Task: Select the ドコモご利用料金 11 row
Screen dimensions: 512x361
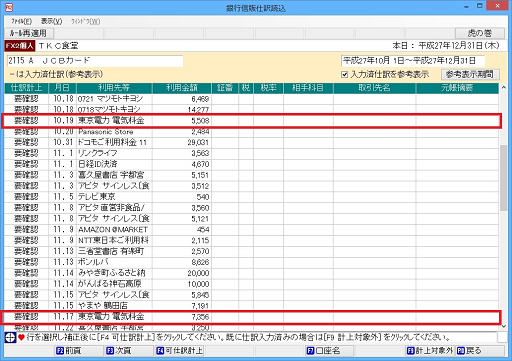Action: [252, 142]
